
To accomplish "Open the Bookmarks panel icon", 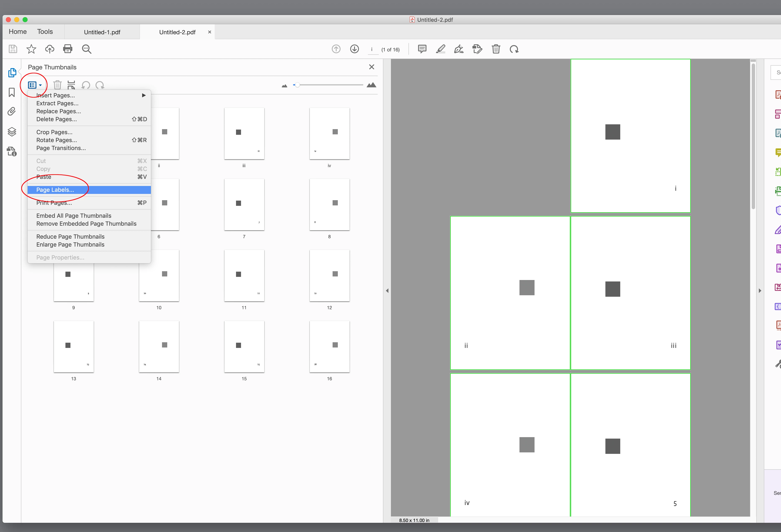I will click(x=12, y=92).
